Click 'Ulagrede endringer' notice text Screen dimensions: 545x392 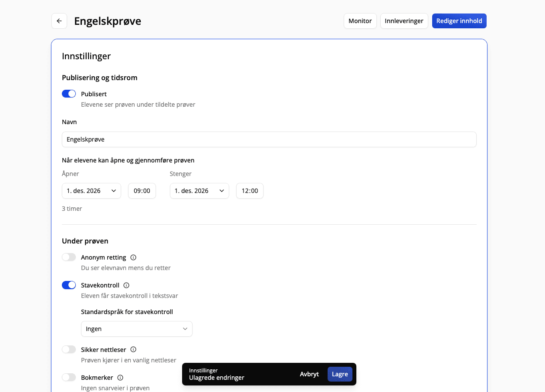click(x=217, y=378)
